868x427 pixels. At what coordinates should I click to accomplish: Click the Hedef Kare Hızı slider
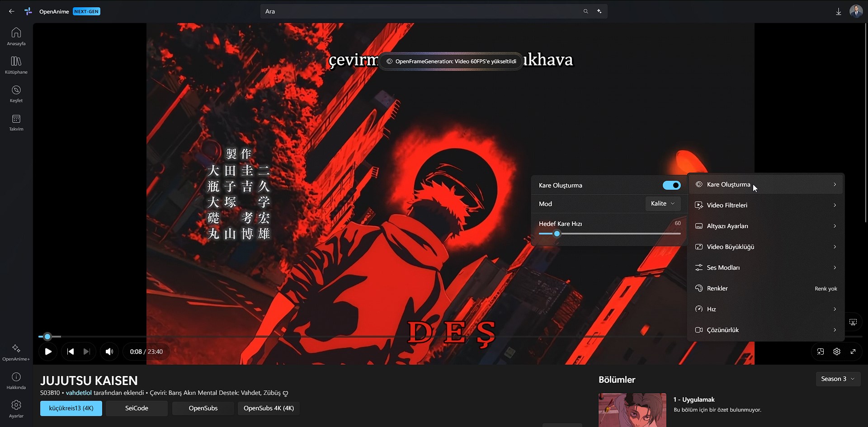[609, 234]
